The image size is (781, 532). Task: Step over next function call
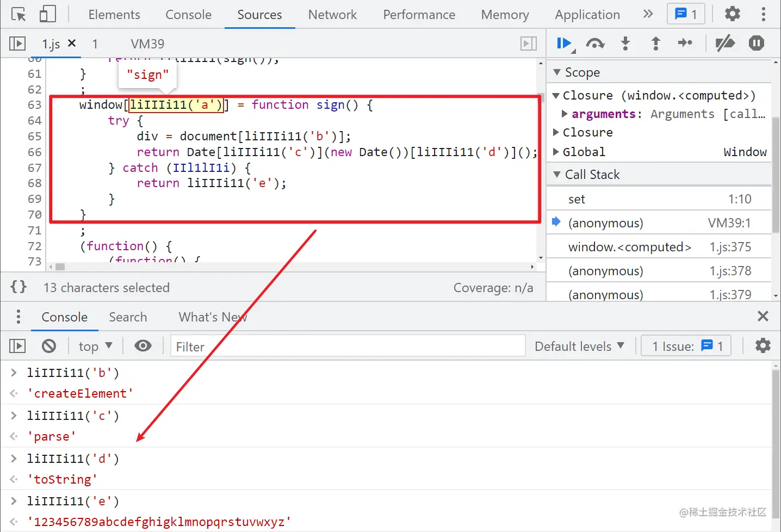point(595,44)
